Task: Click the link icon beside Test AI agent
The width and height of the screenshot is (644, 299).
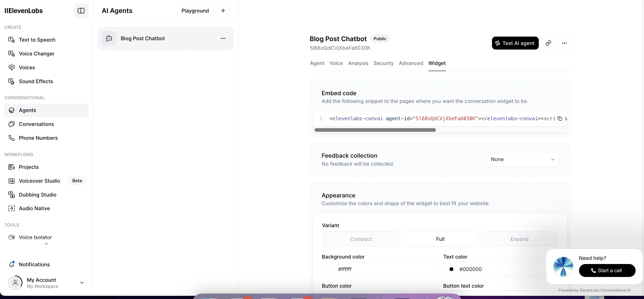Action: pyautogui.click(x=548, y=43)
